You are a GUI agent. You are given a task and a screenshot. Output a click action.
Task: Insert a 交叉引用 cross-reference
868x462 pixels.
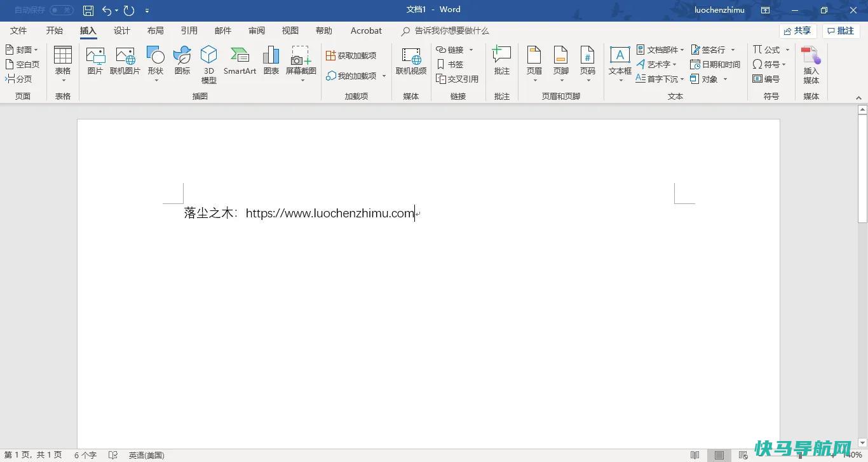tap(458, 79)
